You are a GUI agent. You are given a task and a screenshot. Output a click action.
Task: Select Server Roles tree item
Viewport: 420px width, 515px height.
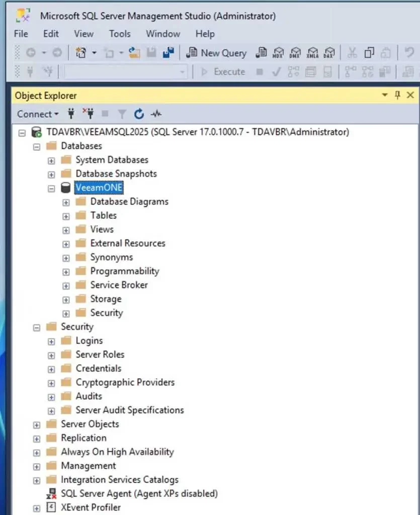tap(100, 355)
